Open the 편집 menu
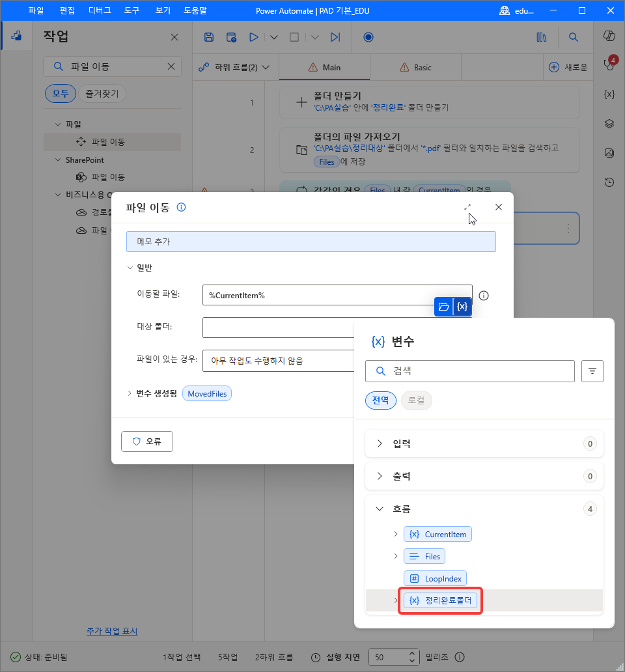Image resolution: width=625 pixels, height=672 pixels. point(67,10)
